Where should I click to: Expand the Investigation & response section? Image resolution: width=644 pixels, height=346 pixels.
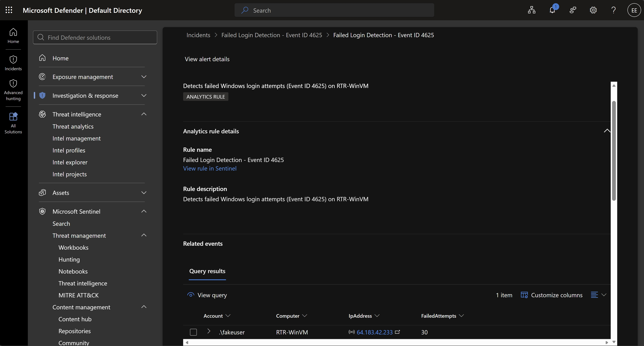tap(144, 95)
